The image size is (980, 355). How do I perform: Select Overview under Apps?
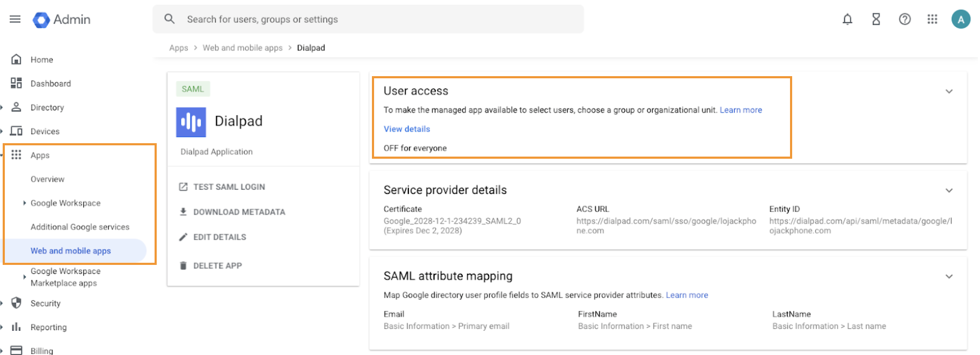click(47, 179)
